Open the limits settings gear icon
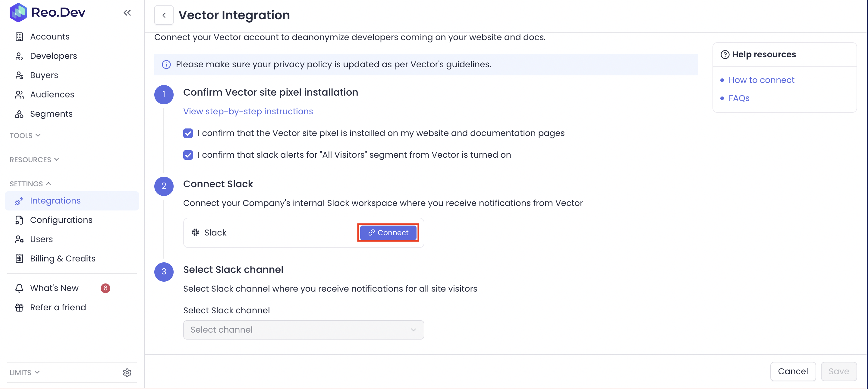Screen dimensions: 868x389 point(127,372)
